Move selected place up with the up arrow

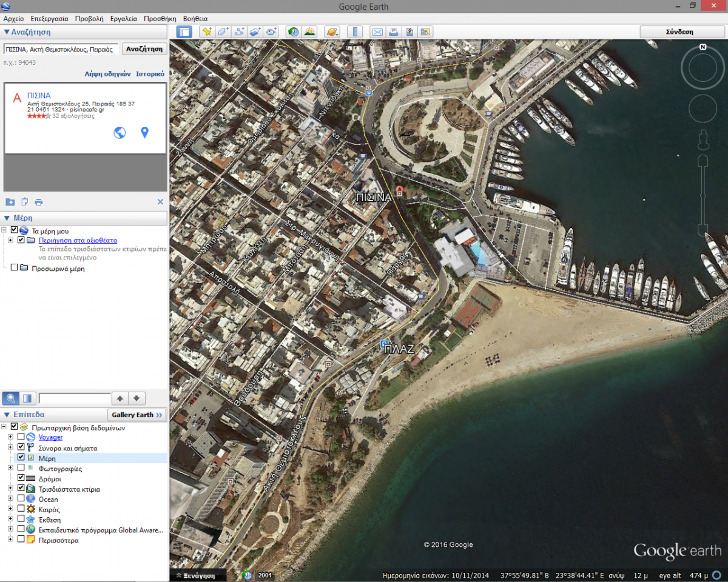point(120,398)
